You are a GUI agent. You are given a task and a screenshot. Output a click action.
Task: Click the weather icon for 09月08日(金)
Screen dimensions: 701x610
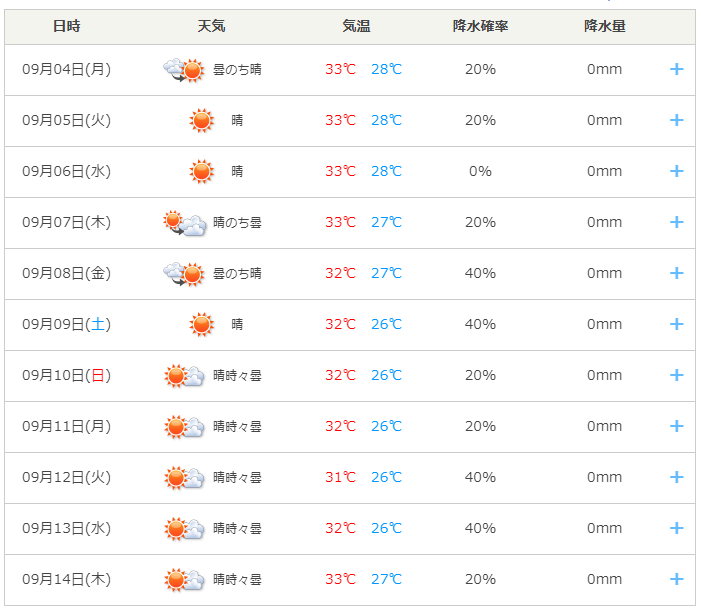tap(184, 274)
